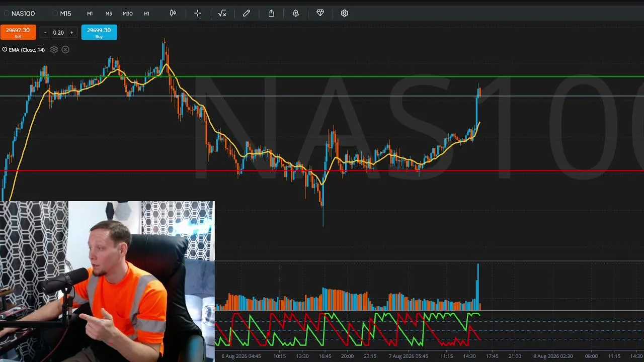The height and width of the screenshot is (362, 644).
Task: Click the '6 Aug 2026 04:45' time label
Action: [241, 356]
